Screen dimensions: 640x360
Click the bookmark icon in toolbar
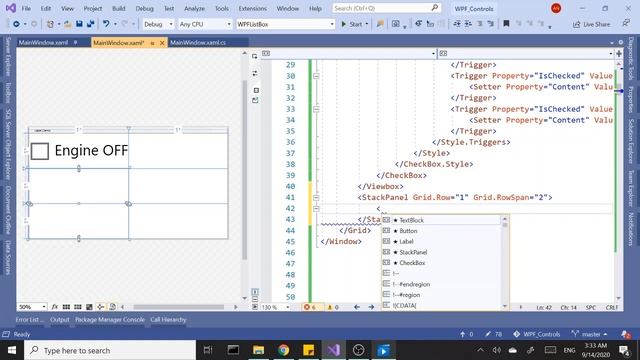(506, 24)
